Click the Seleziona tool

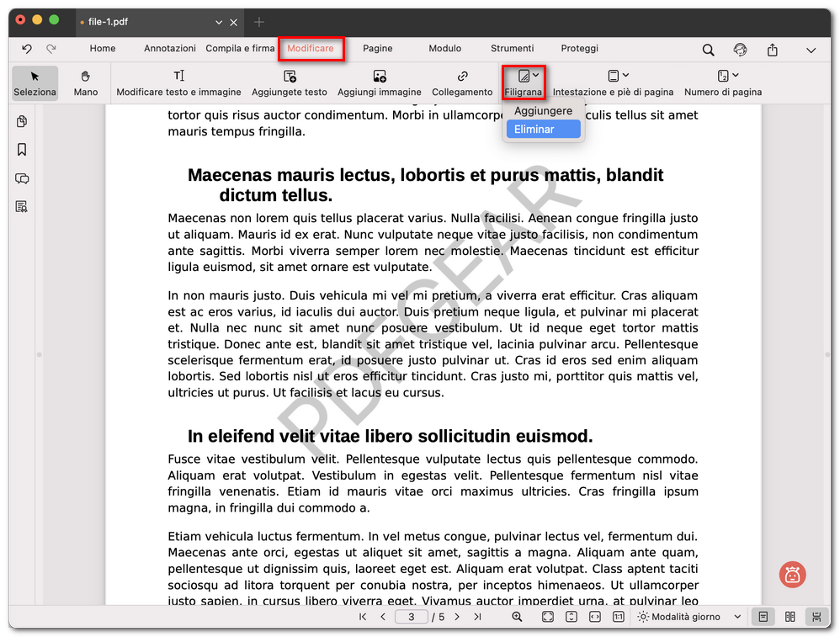tap(35, 82)
